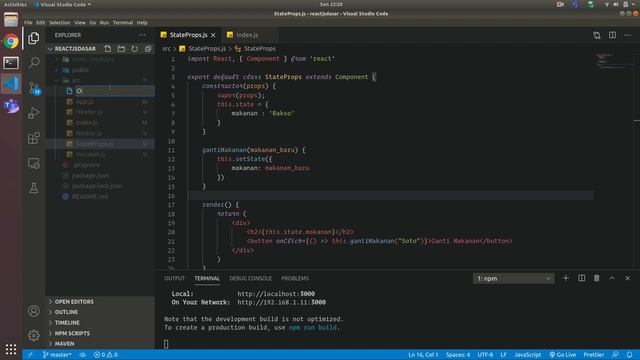Open the File menu
This screenshot has width=640, height=360.
pos(28,22)
